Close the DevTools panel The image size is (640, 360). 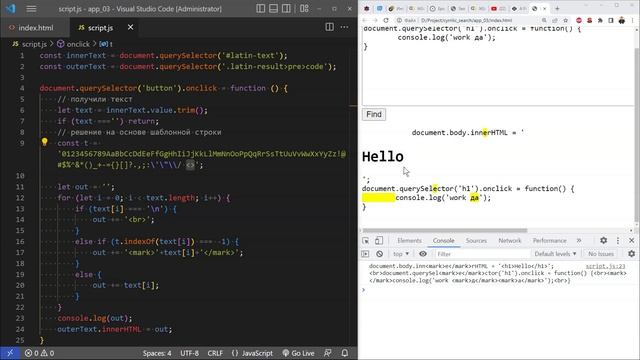click(631, 241)
